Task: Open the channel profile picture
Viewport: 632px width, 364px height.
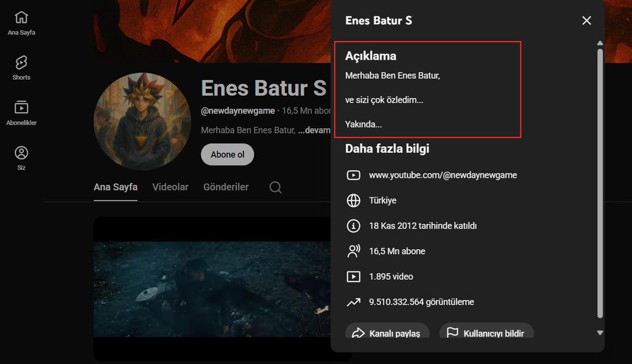Action: pyautogui.click(x=142, y=122)
